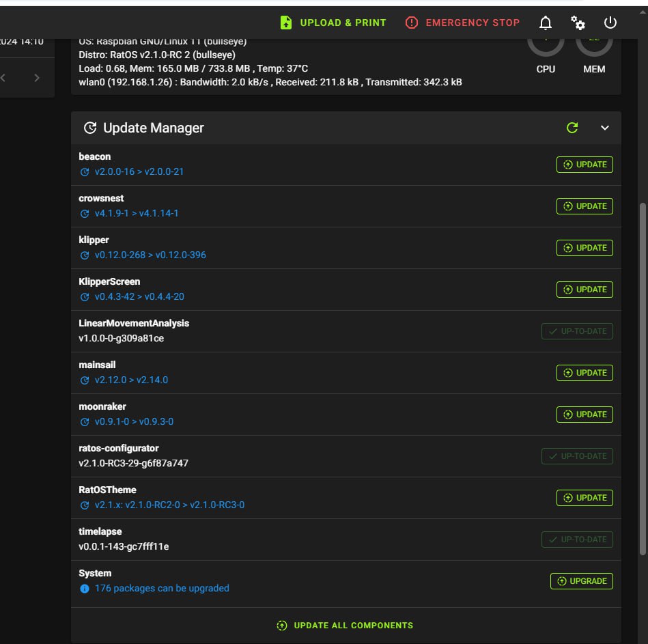
Task: Open KlipperScreen version link v0.4.3-42 > v0.4.4-20
Action: coord(139,297)
